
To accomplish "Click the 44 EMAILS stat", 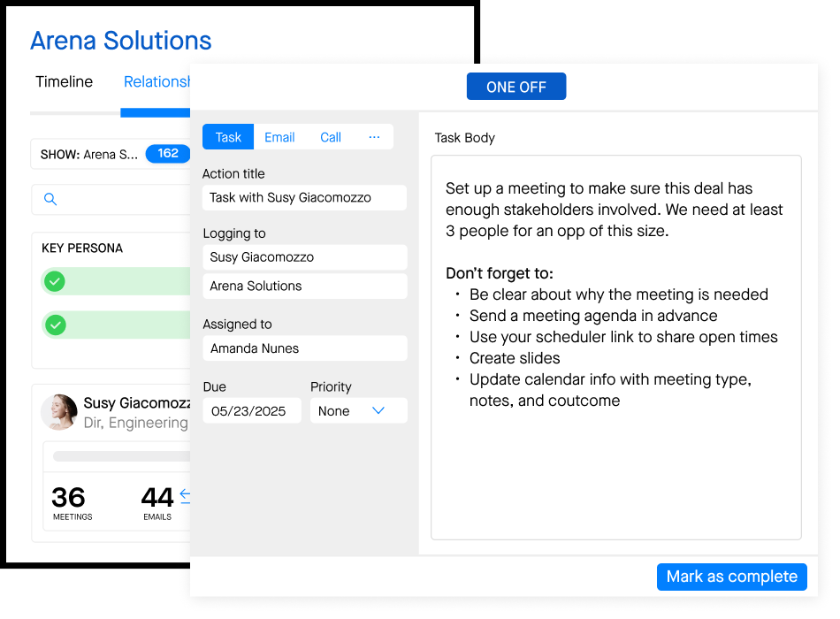I will tap(157, 502).
